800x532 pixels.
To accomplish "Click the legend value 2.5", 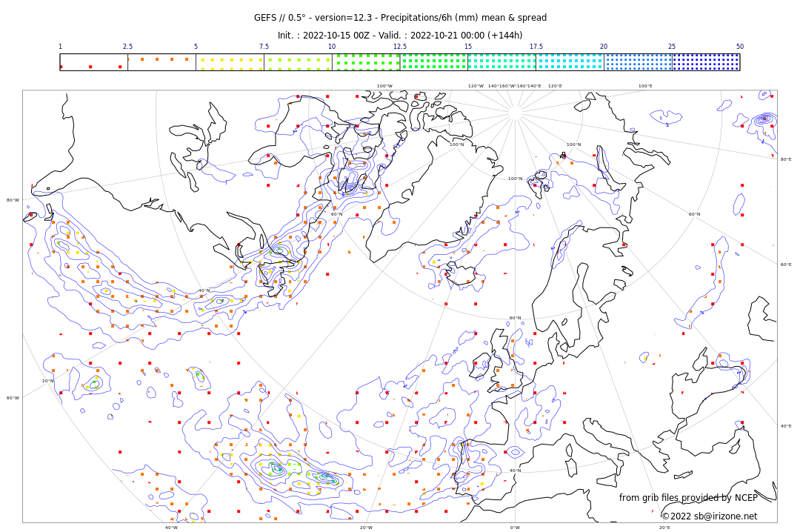I will [127, 47].
